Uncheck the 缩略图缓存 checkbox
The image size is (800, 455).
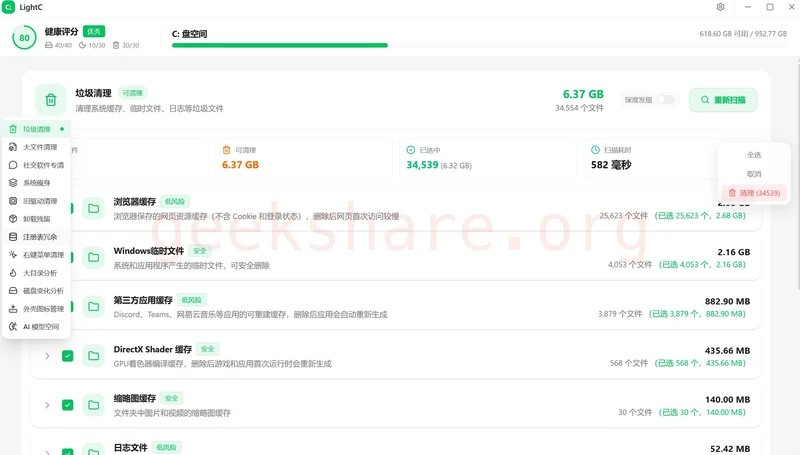pos(67,405)
